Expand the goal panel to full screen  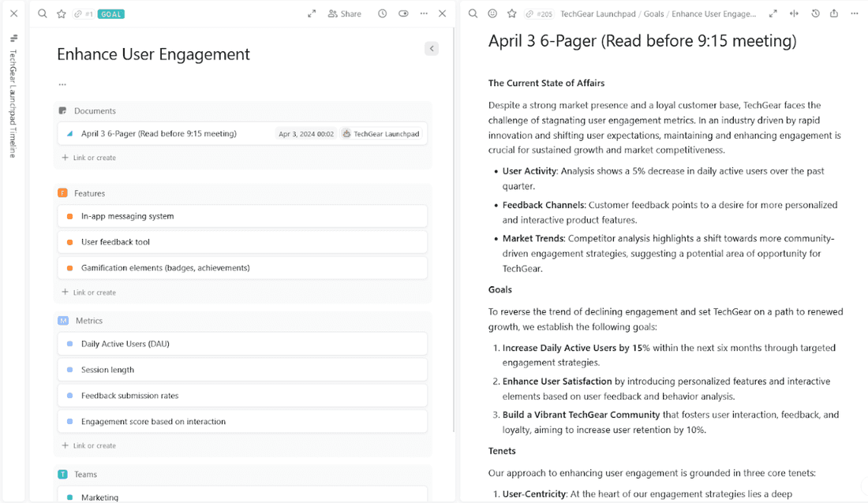coord(312,13)
